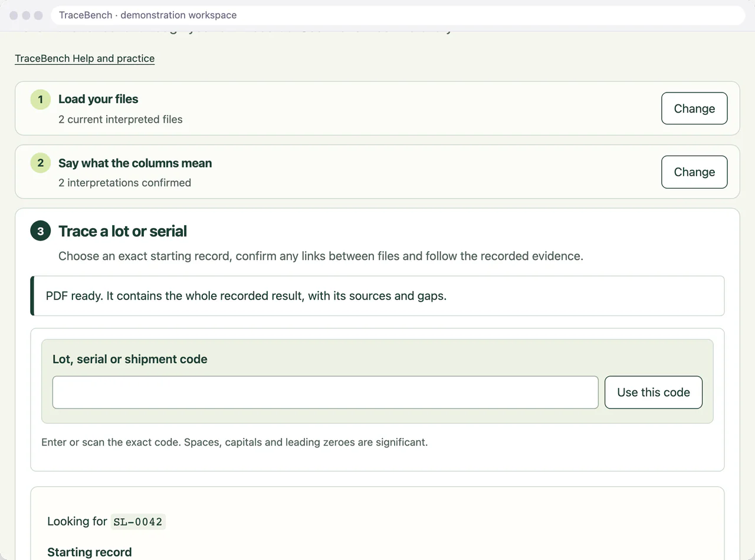Focus the Lot, serial or shipment code field
The height and width of the screenshot is (560, 755).
tap(326, 393)
